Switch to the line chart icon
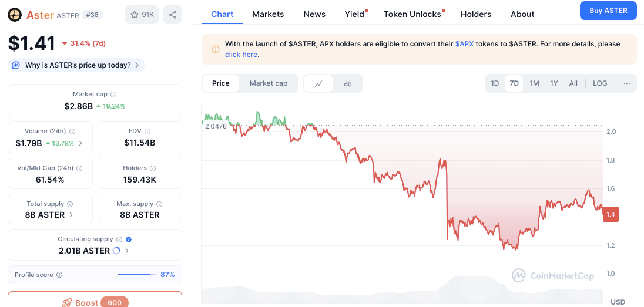Screen dimensions: 644x307 click(x=318, y=83)
